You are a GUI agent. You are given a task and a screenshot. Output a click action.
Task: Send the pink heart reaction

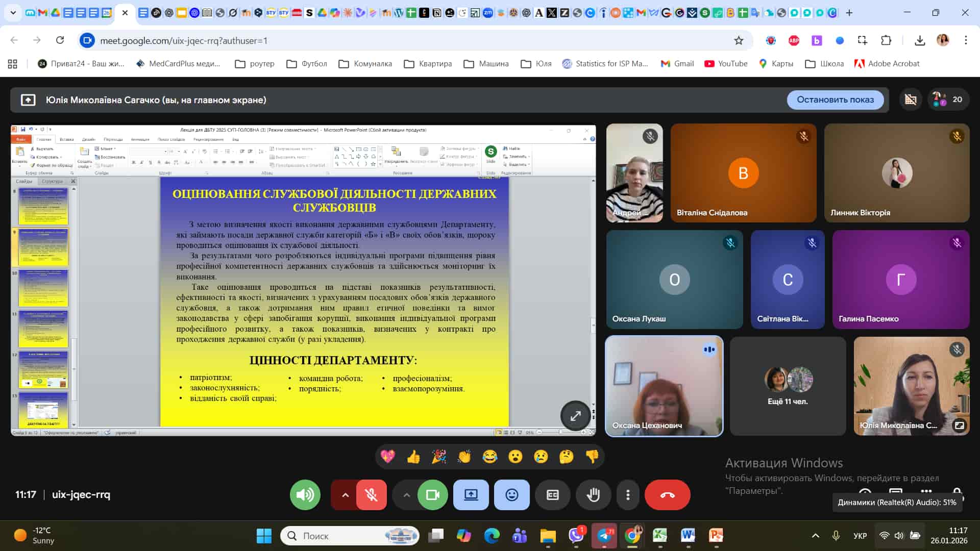387,457
